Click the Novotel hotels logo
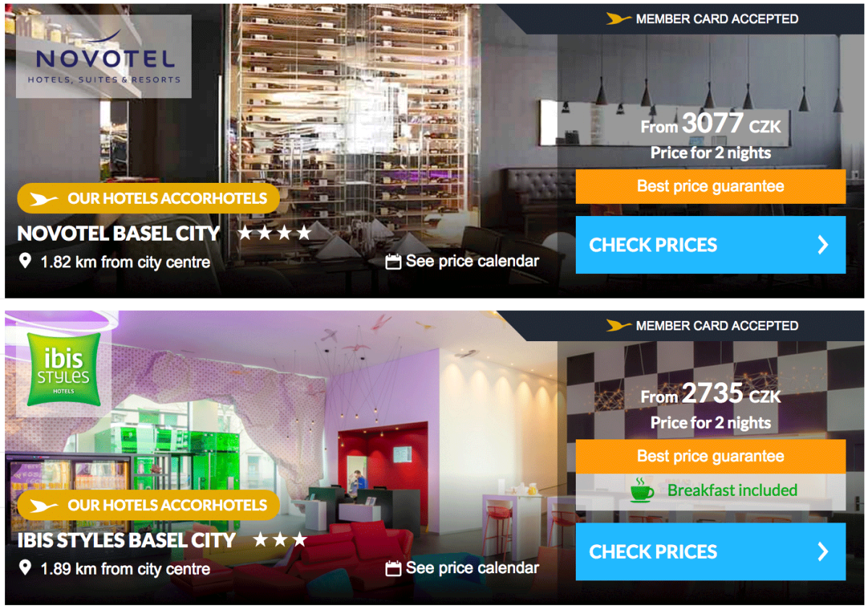868x610 pixels. click(x=103, y=56)
